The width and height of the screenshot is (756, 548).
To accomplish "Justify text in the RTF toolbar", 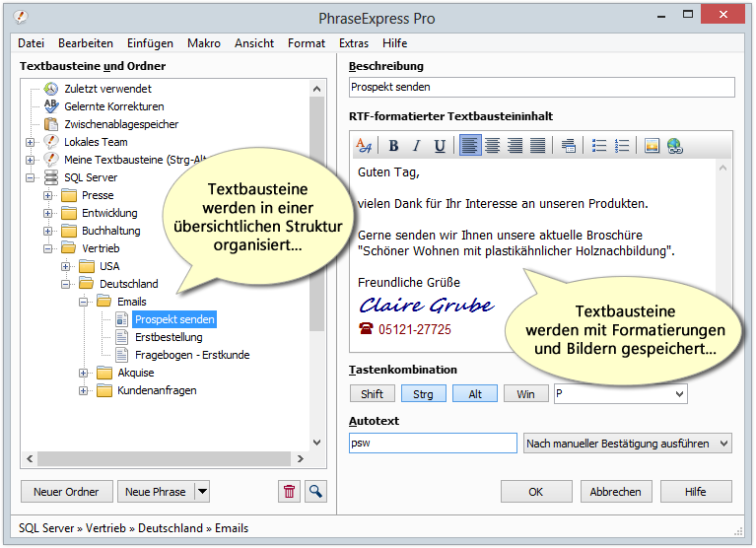I will [537, 146].
